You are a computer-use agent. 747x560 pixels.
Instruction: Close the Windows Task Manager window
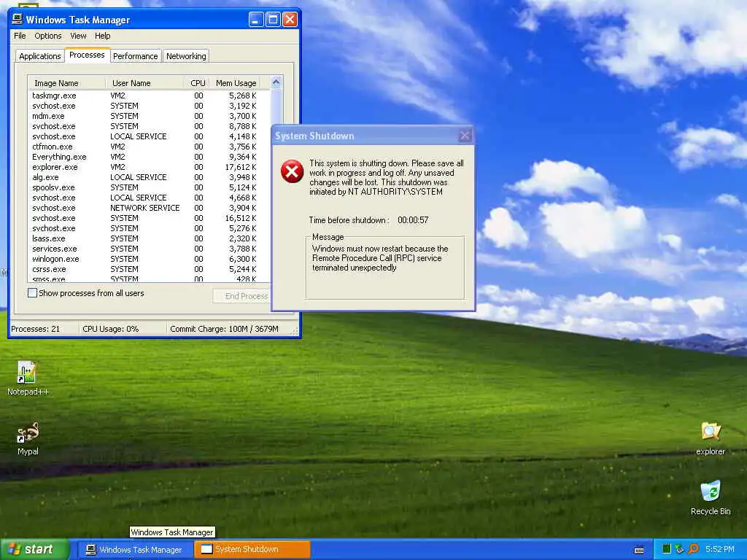point(290,20)
